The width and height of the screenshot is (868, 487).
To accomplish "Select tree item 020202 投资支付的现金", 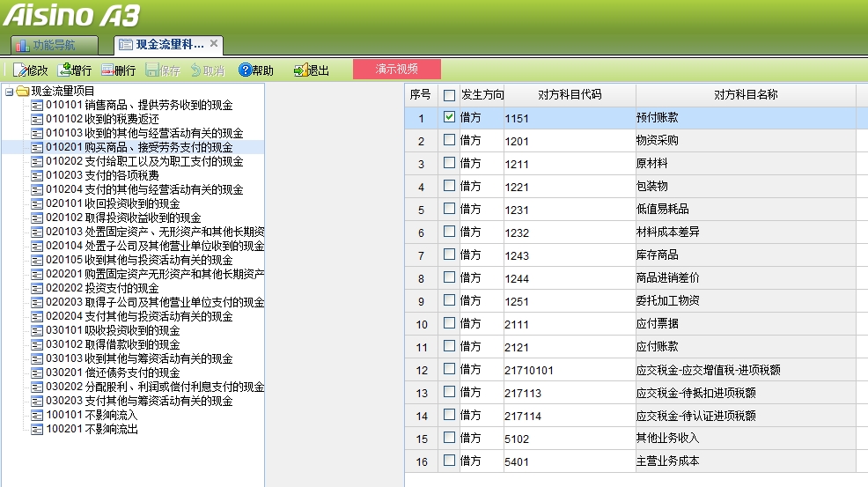I will (x=102, y=288).
